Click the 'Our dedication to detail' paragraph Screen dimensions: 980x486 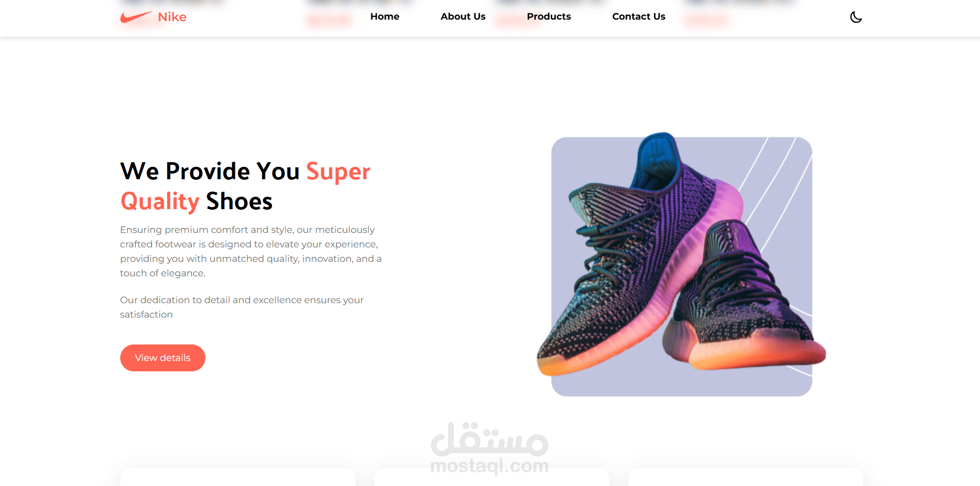(x=242, y=307)
